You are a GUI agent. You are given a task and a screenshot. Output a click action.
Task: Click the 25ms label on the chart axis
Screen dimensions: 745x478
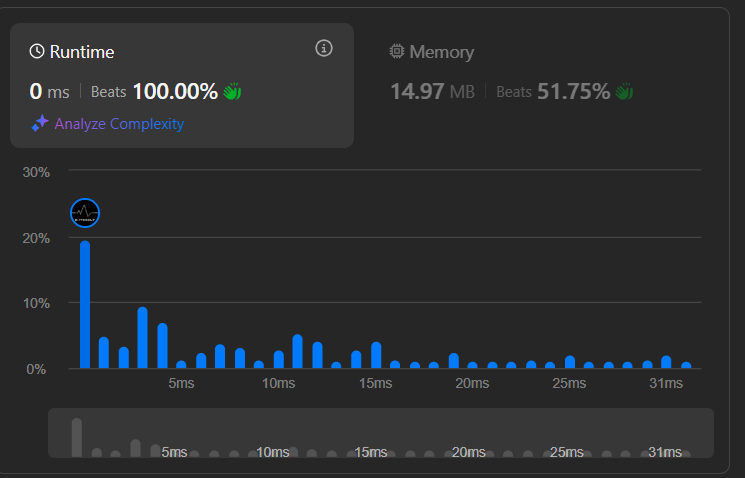tap(569, 383)
